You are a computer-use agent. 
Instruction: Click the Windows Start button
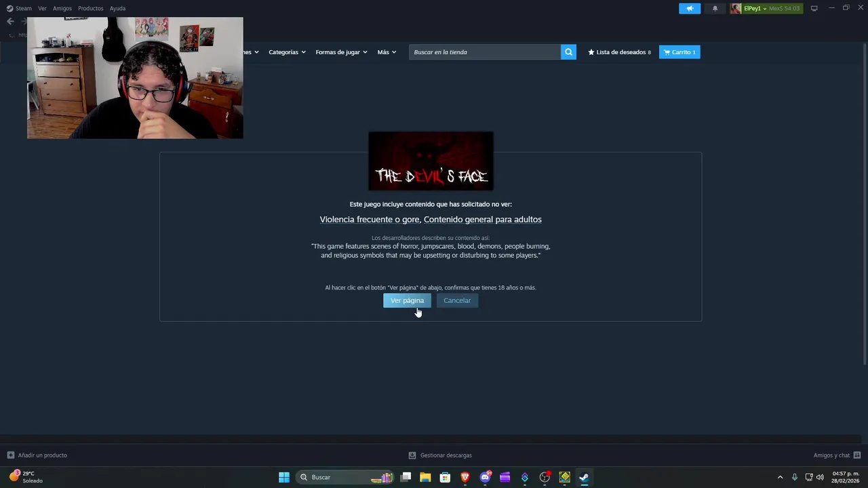[x=284, y=477]
